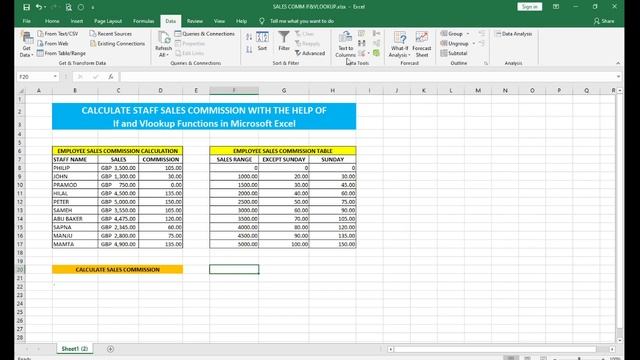Click the Ungroup button
This screenshot has height=360, width=640.
pos(454,43)
